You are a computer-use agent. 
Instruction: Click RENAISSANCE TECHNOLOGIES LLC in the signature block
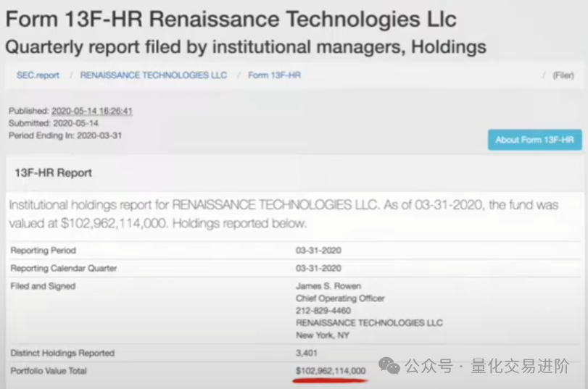click(369, 322)
